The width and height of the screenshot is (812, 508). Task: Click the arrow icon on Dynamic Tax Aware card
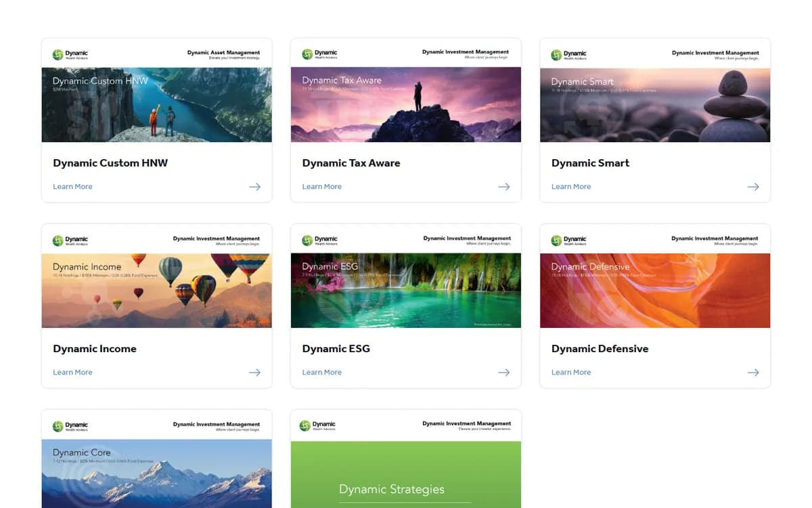coord(503,187)
